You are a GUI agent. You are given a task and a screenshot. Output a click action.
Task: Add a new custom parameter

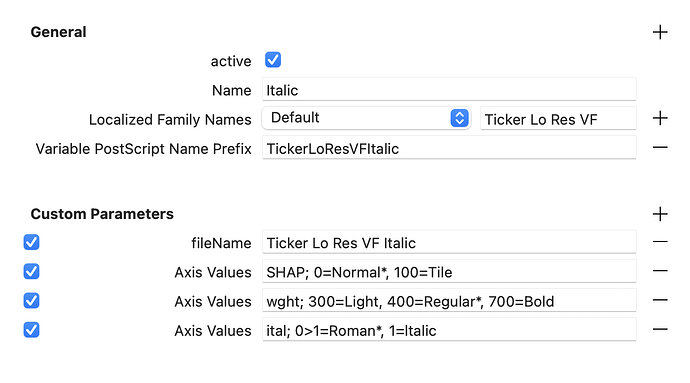tap(660, 214)
